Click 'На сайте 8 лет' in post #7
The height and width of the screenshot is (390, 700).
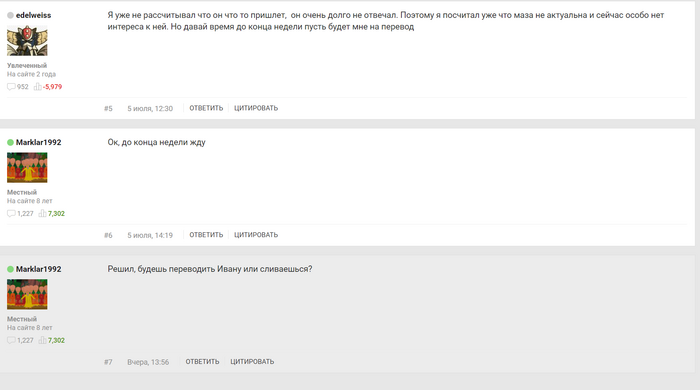(29, 328)
